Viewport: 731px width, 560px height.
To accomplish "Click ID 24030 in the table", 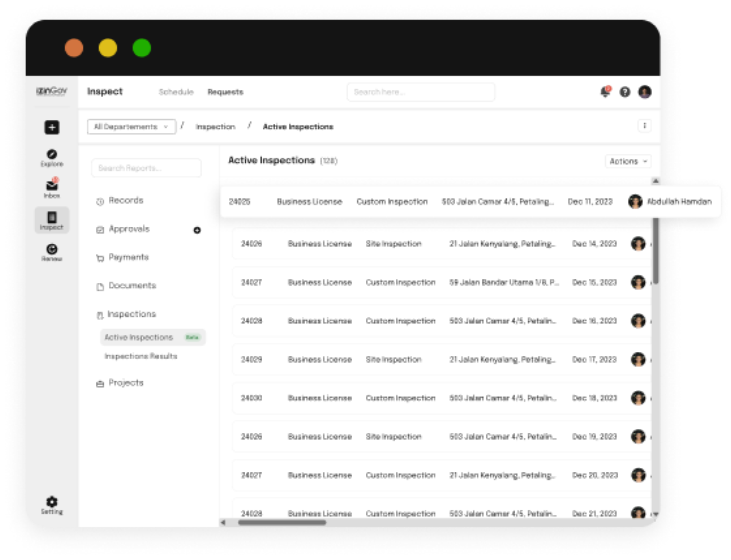I will (251, 398).
